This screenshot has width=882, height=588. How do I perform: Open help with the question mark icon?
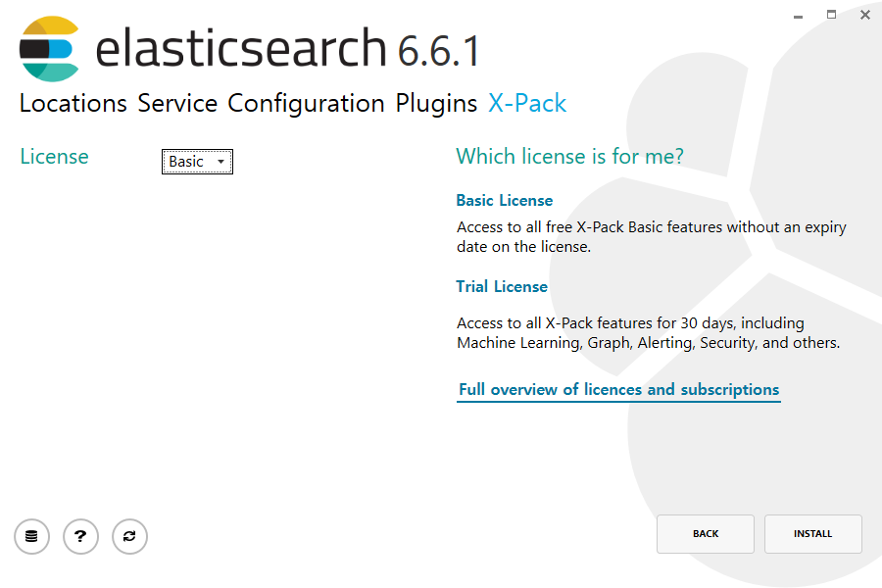pos(80,536)
